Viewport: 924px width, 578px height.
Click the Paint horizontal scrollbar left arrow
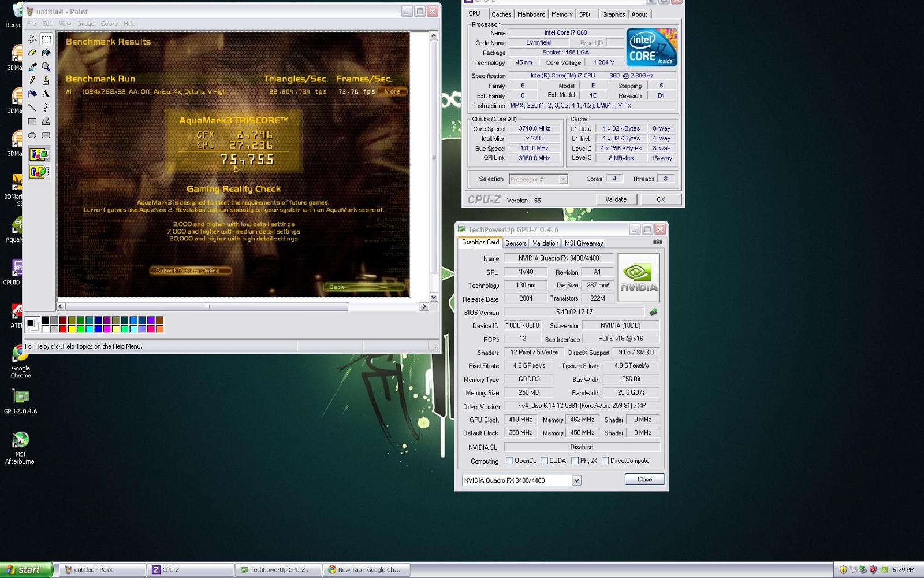coord(61,306)
